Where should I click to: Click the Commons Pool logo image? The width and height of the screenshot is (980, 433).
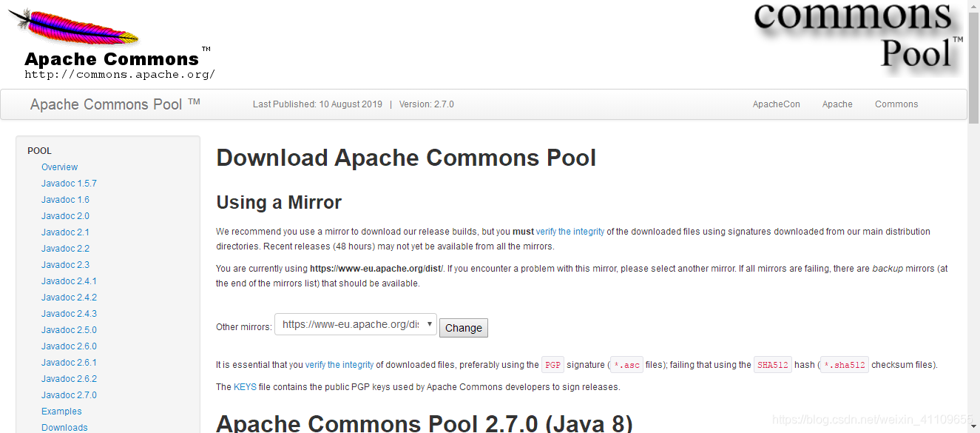coord(858,37)
